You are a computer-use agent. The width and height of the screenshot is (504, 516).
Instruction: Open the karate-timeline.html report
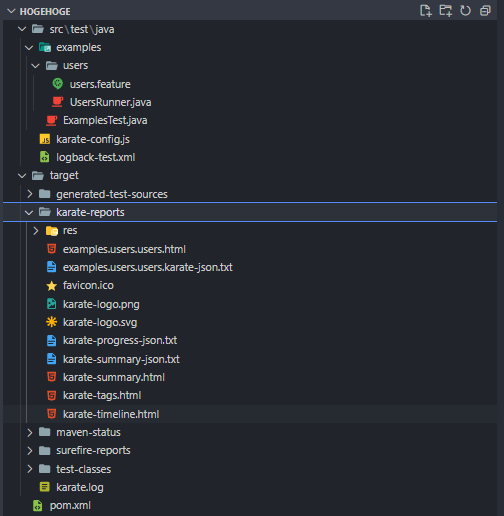coord(111,414)
